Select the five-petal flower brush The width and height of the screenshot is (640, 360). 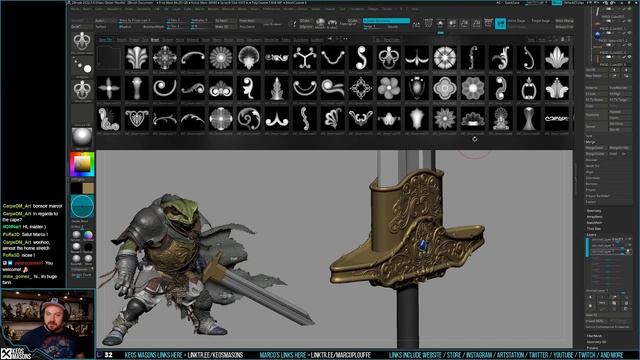(x=389, y=88)
